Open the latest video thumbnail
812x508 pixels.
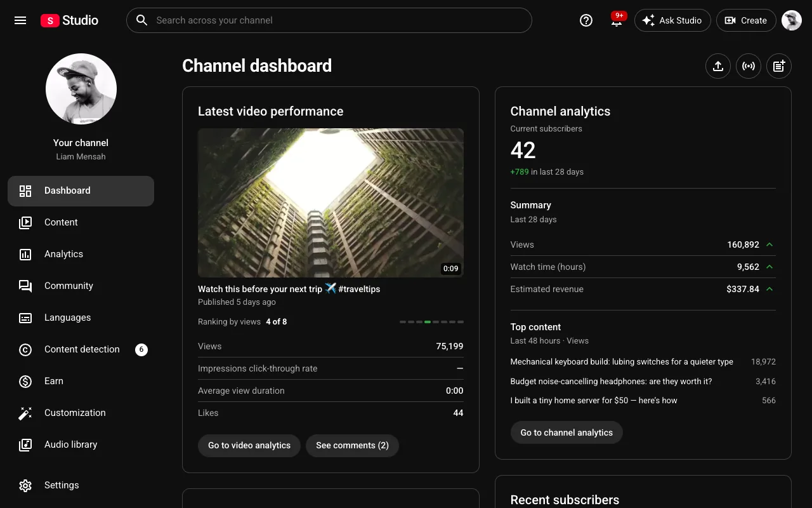tap(331, 203)
